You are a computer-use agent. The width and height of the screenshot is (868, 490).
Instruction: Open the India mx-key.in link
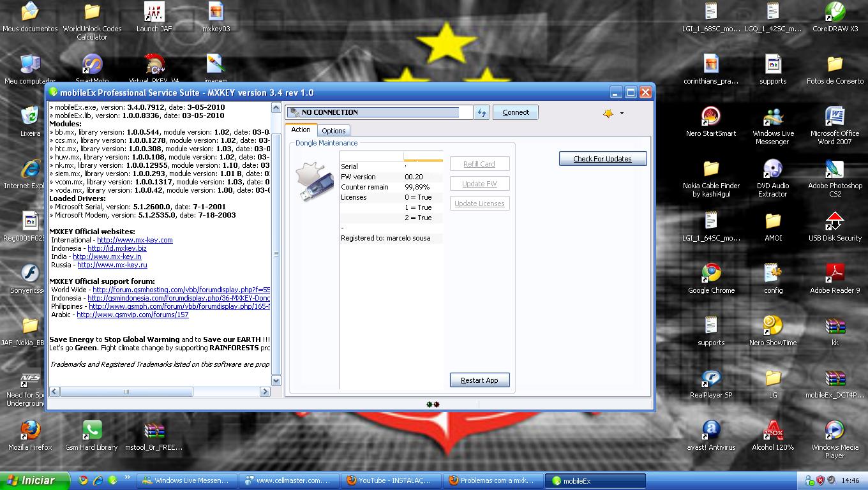pyautogui.click(x=107, y=256)
